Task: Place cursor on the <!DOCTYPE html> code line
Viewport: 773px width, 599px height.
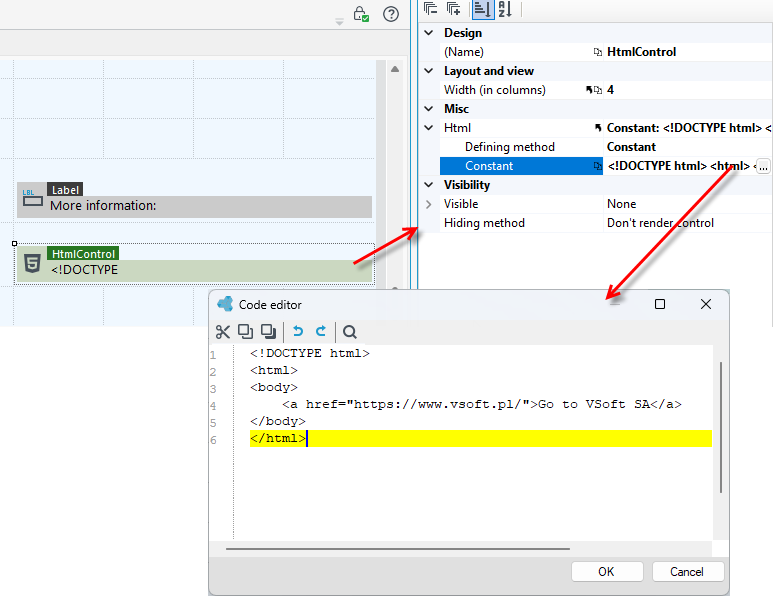Action: click(x=310, y=353)
